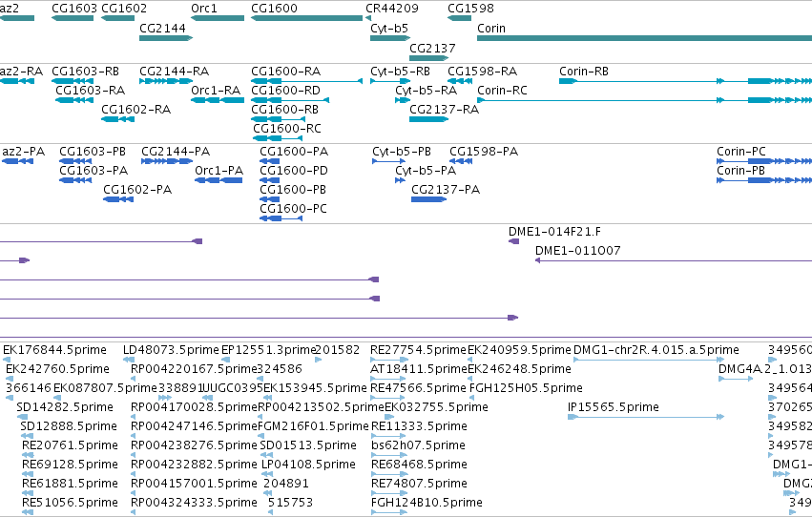Click transcript CG1600-RB
Screen dimensions: 812x517
(285, 109)
